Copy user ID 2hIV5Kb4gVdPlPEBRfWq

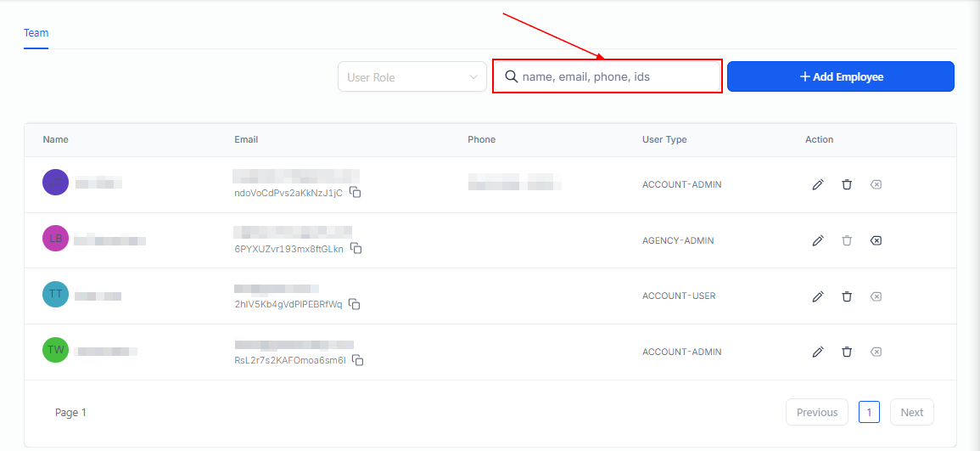[x=355, y=304]
